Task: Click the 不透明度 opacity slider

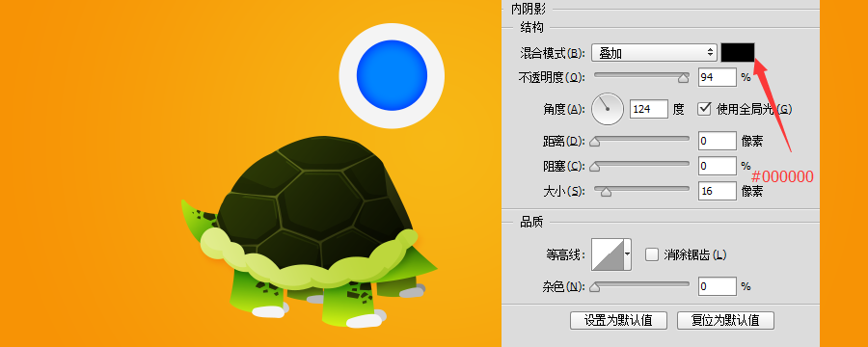Action: (x=641, y=77)
